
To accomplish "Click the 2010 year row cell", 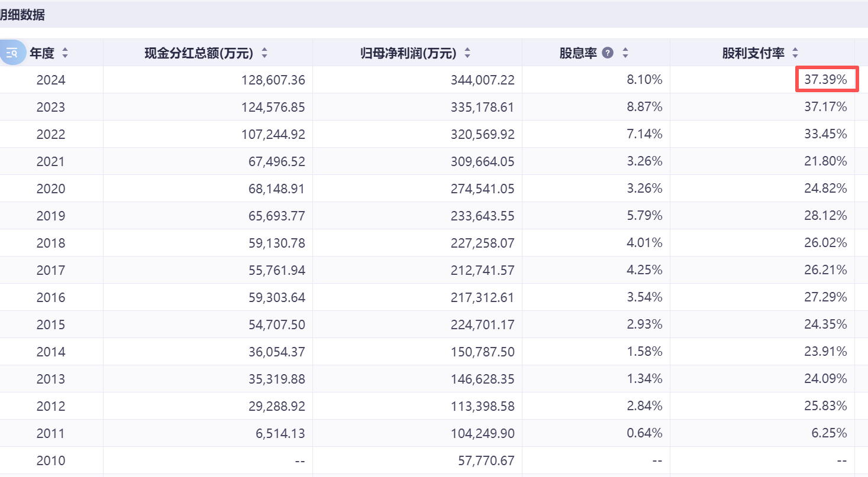I will [x=51, y=460].
